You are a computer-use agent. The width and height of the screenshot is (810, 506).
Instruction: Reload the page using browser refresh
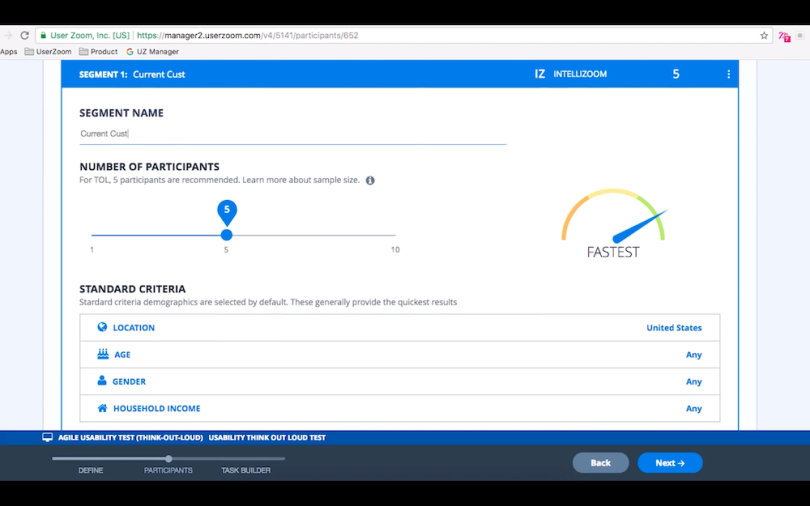pos(24,35)
